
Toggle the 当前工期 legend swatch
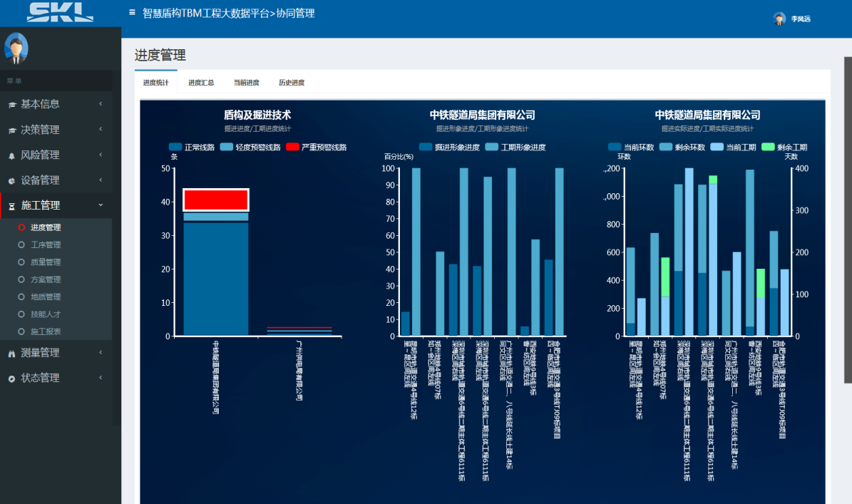point(717,147)
